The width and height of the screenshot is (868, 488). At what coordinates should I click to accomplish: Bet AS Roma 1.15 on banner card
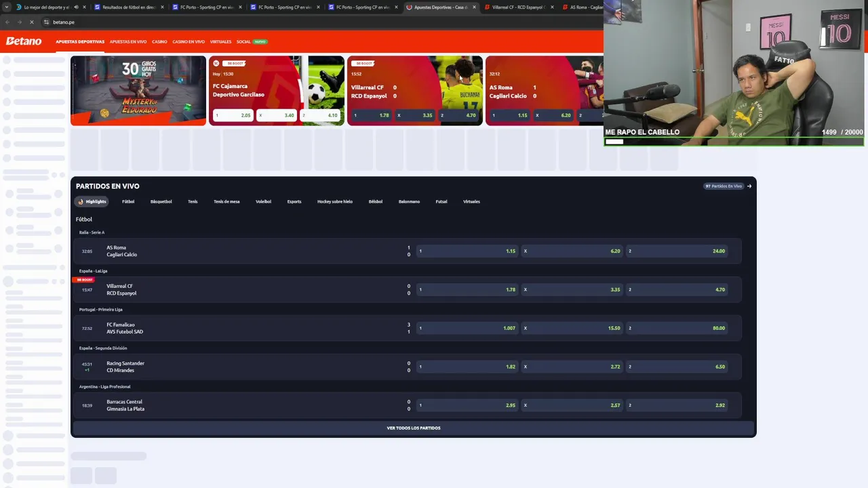coord(510,115)
